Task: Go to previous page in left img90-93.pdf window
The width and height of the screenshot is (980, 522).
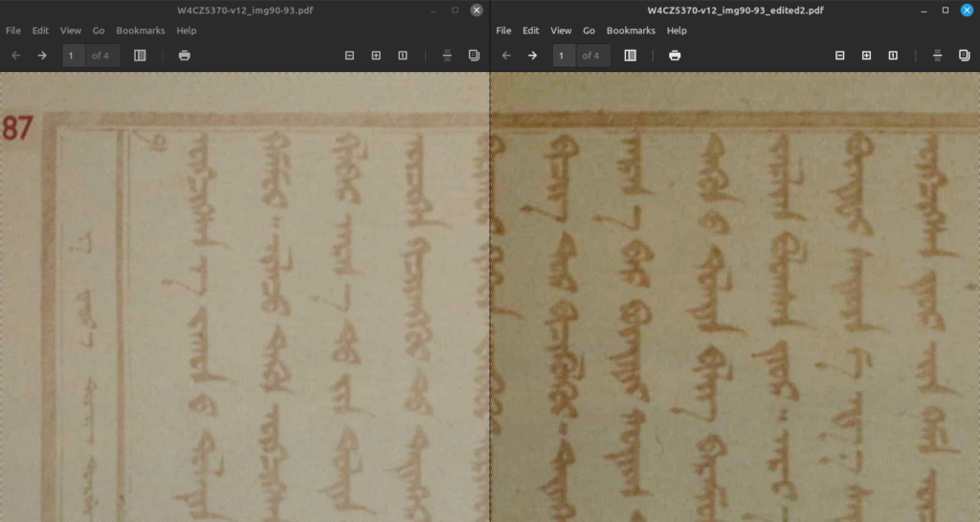Action: click(x=16, y=56)
